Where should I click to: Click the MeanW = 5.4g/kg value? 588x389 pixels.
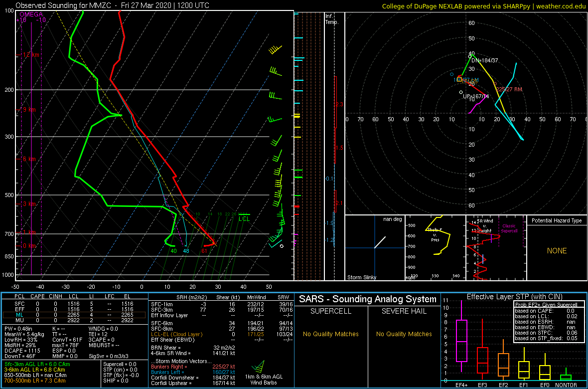25,334
